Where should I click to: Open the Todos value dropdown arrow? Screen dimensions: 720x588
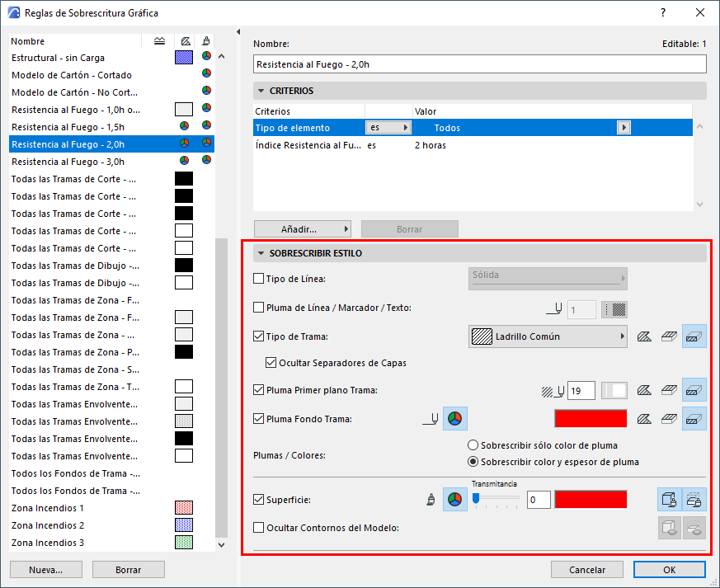pos(624,128)
